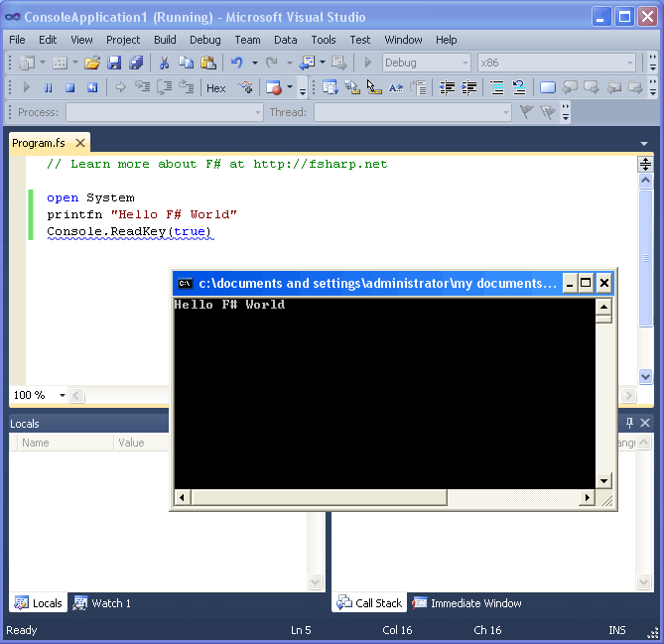Open the breakpoints window icon dropdown arrow
This screenshot has width=664, height=644.
pyautogui.click(x=290, y=87)
